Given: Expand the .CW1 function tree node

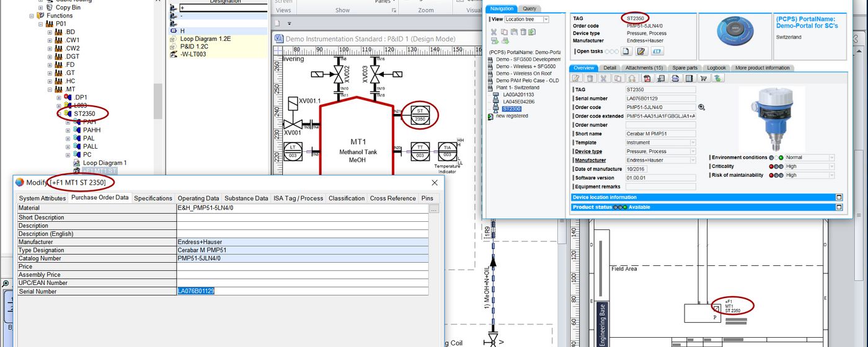Looking at the screenshot, I should [50, 40].
